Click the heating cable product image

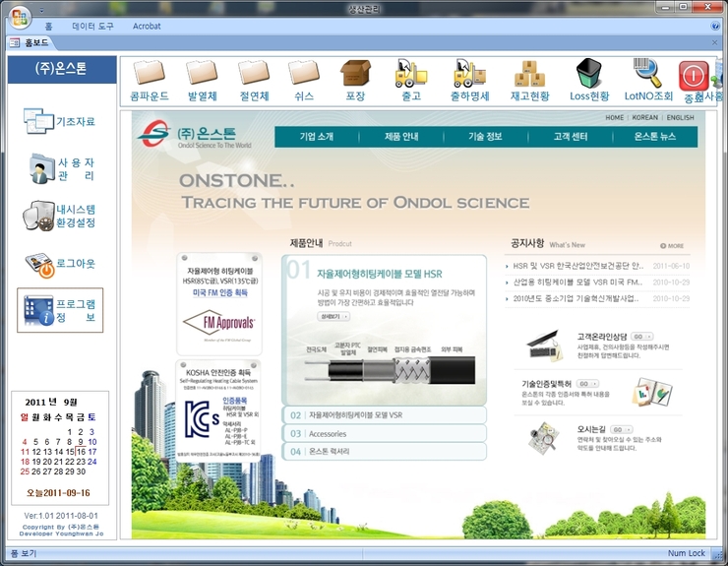(x=390, y=370)
